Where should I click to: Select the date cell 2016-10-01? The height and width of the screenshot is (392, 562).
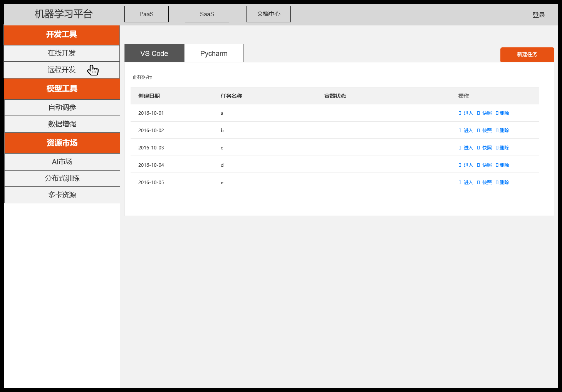coord(151,113)
